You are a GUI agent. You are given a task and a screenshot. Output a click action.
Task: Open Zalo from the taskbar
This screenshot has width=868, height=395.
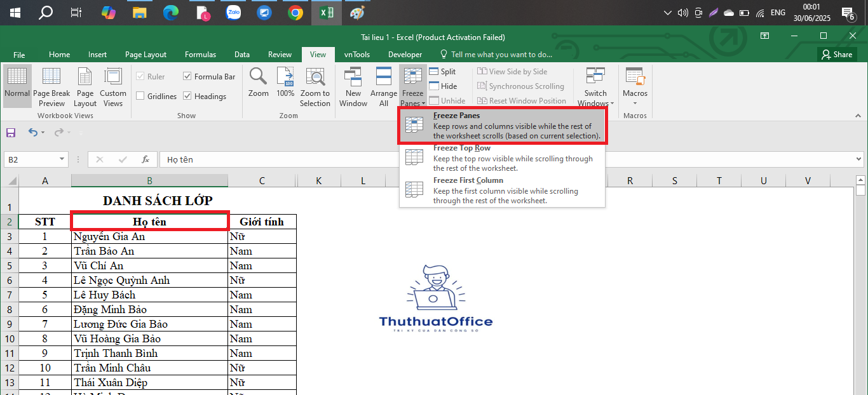pyautogui.click(x=233, y=12)
